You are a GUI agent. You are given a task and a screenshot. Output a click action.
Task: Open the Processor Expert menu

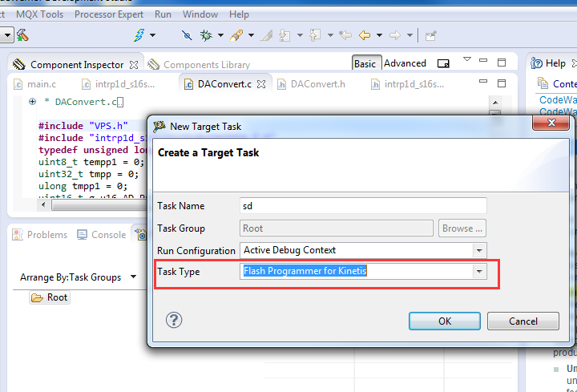(109, 14)
